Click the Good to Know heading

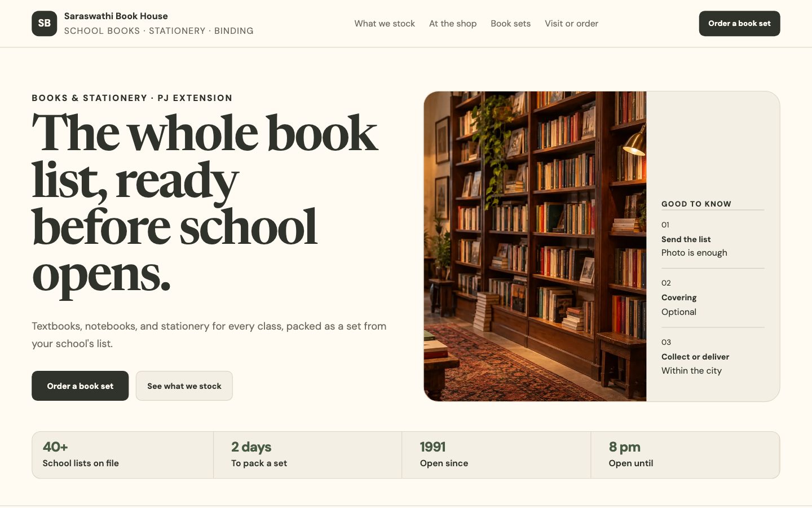696,204
